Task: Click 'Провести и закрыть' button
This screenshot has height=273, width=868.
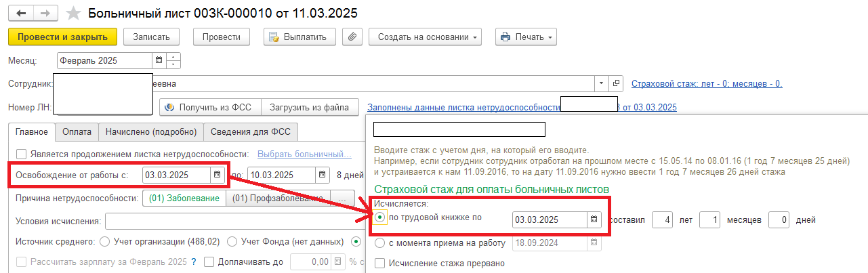Action: (x=63, y=37)
